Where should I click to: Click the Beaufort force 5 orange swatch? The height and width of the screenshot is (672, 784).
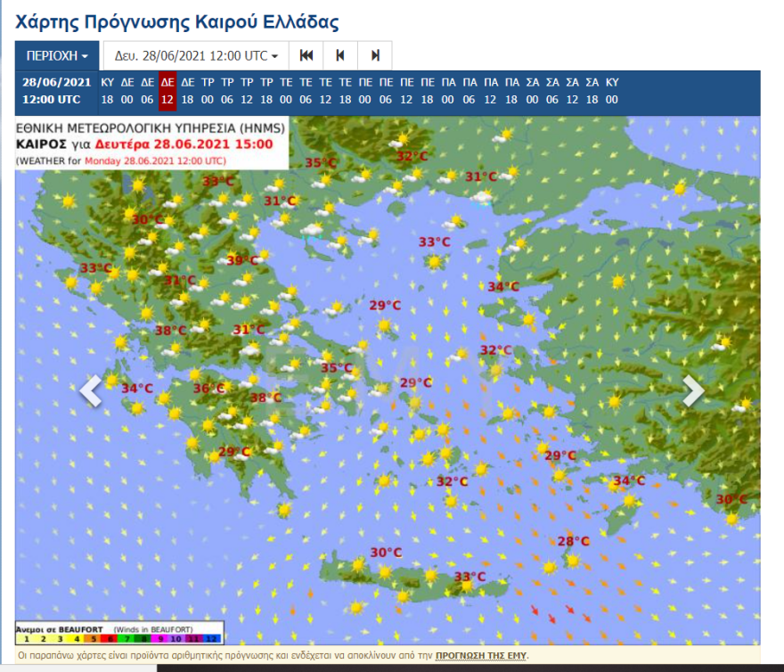click(93, 639)
